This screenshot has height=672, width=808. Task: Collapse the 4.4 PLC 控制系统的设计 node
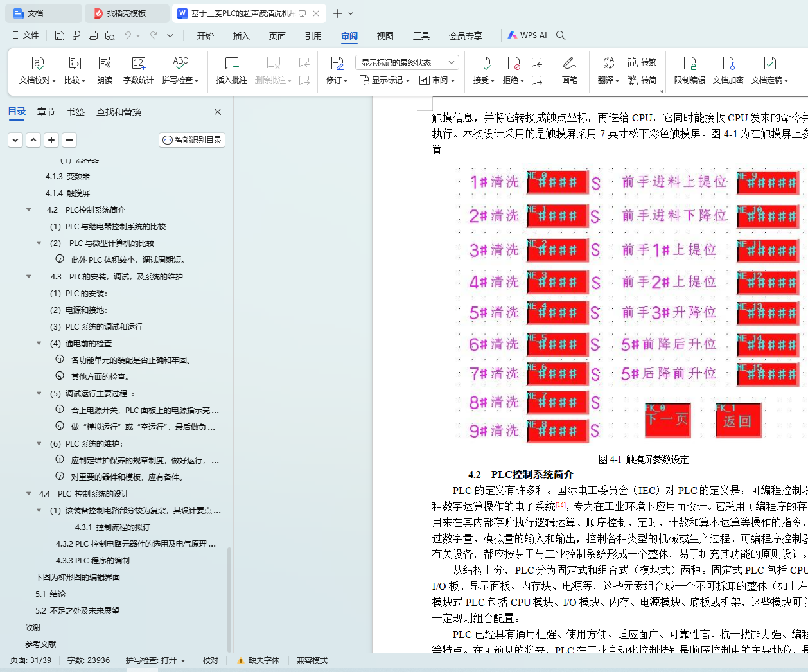[x=29, y=494]
